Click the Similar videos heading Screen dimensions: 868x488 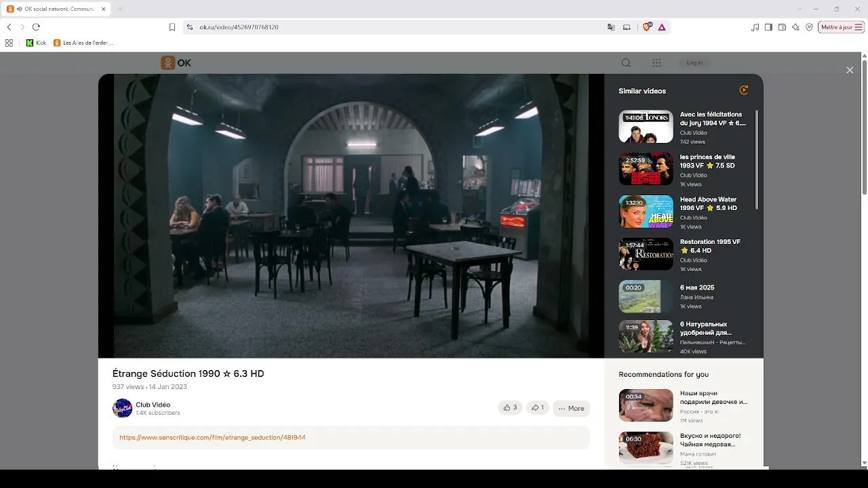tap(642, 91)
